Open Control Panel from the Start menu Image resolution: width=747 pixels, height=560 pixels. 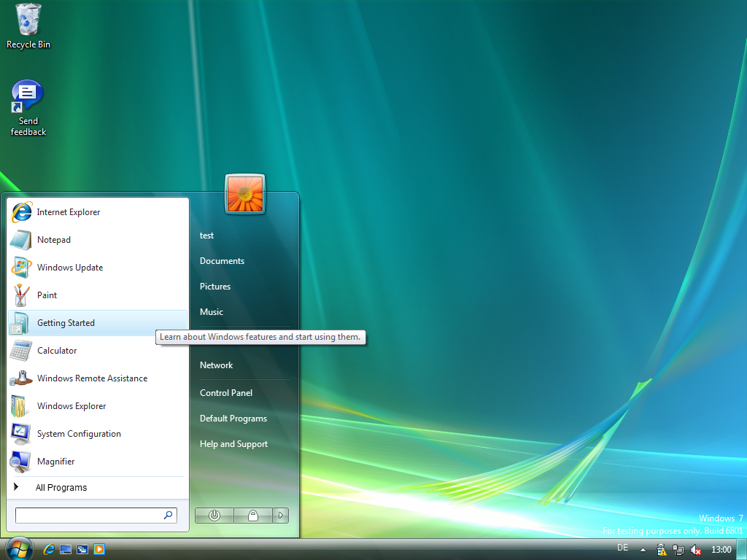(x=226, y=393)
